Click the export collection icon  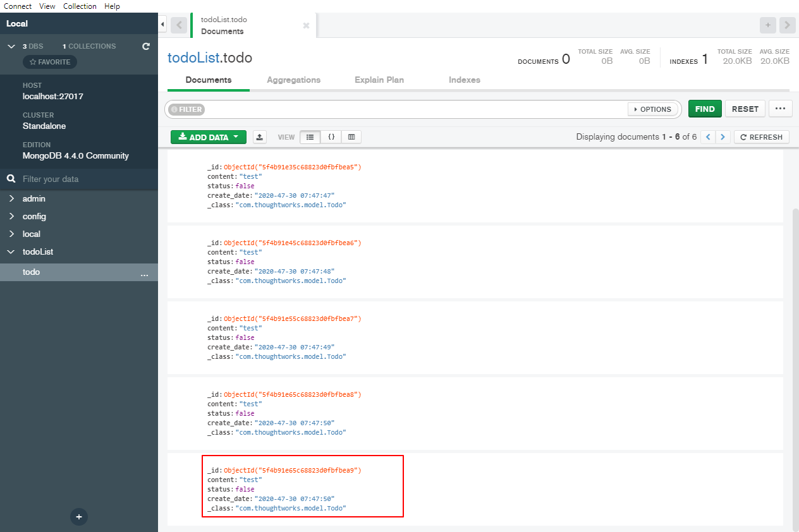pos(259,136)
